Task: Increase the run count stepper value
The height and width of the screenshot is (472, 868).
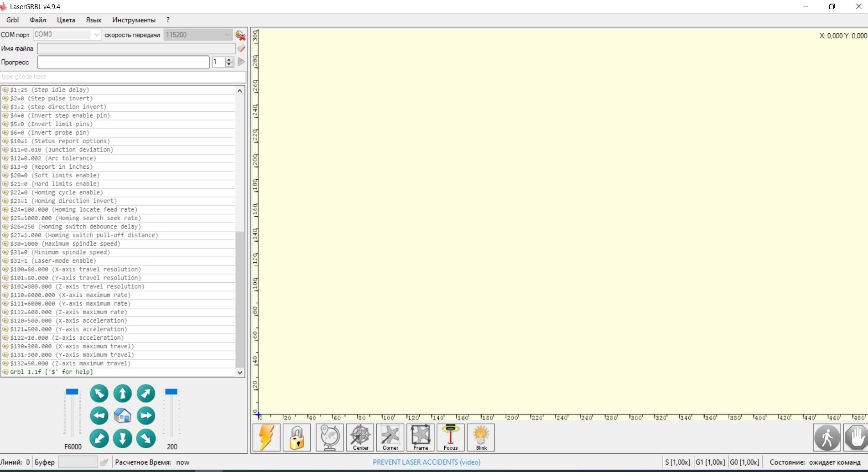Action: 229,59
